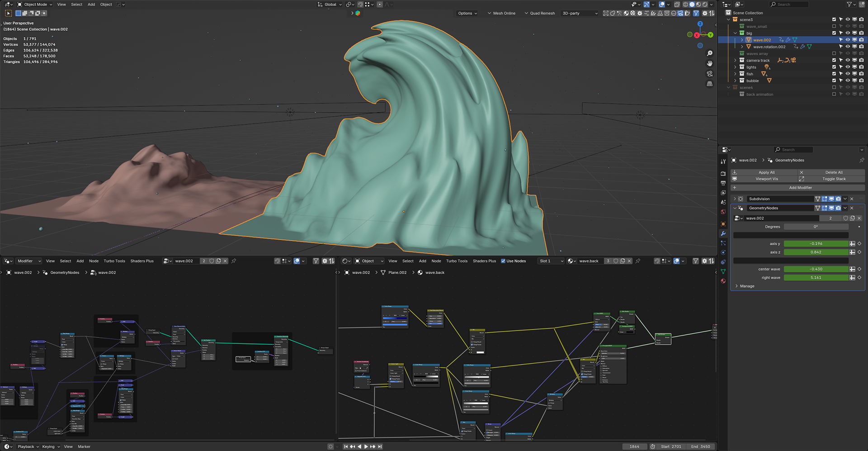The height and width of the screenshot is (451, 868).
Task: Expand the camera track collection
Action: 735,60
